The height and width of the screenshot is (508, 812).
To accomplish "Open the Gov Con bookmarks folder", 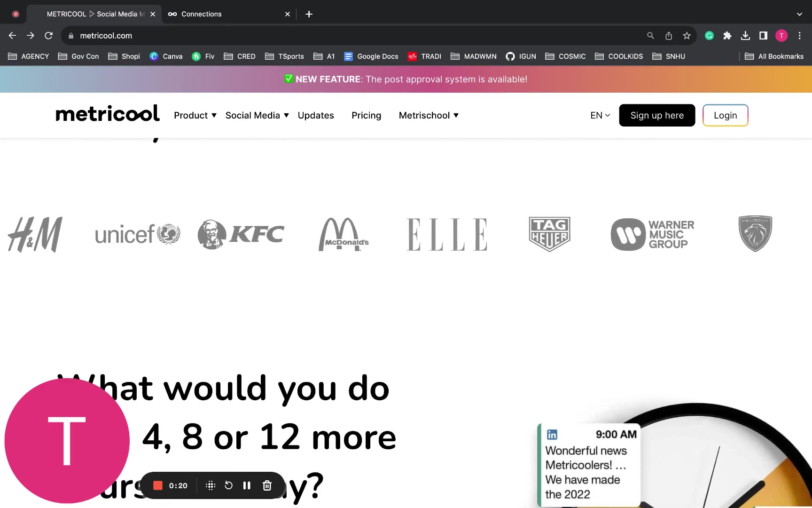I will (x=78, y=56).
